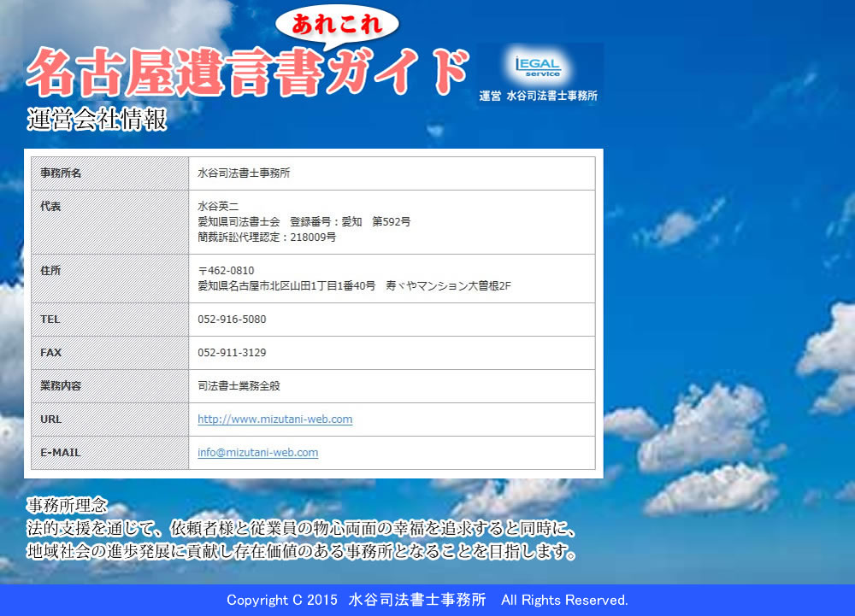Click the 業務内容 row label
The image size is (855, 616).
(x=61, y=386)
